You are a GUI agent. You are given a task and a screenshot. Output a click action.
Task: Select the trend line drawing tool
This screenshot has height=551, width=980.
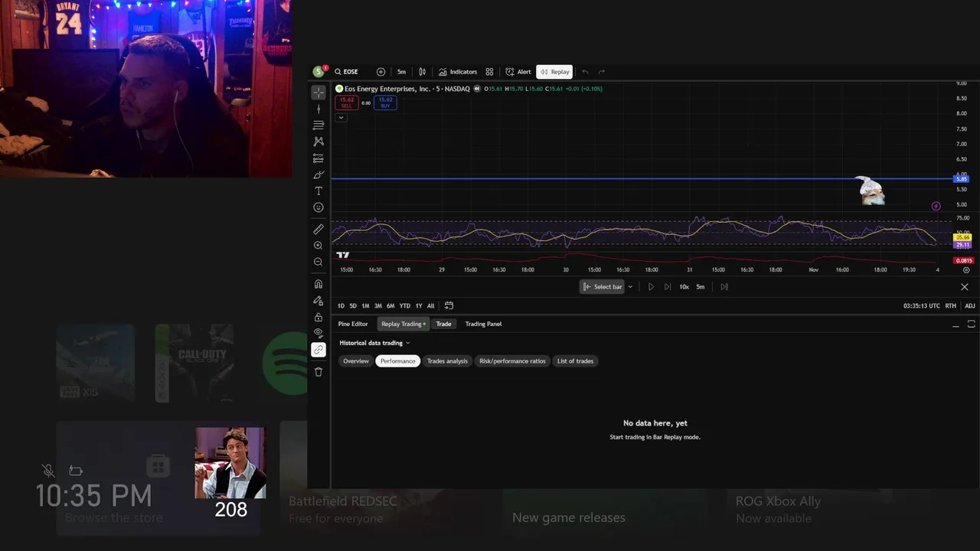pyautogui.click(x=318, y=109)
